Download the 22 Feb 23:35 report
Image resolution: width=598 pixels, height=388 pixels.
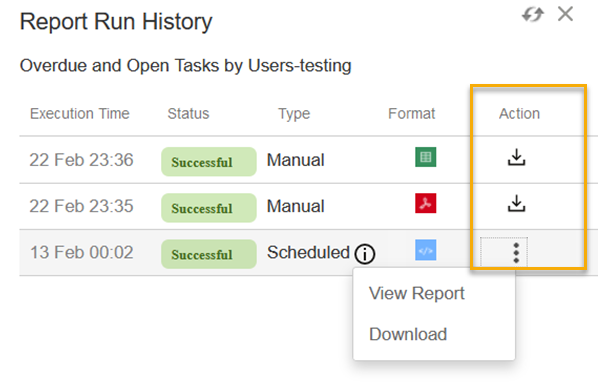516,203
